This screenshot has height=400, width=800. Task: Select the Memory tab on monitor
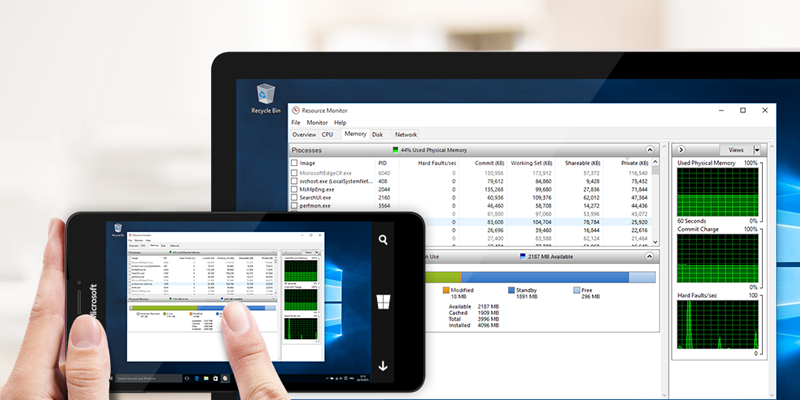(x=355, y=134)
